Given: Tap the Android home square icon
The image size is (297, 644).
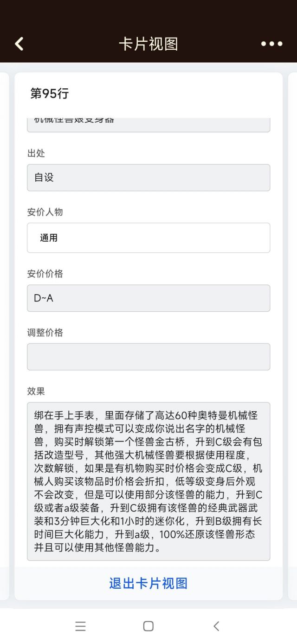Looking at the screenshot, I should click(x=148, y=626).
